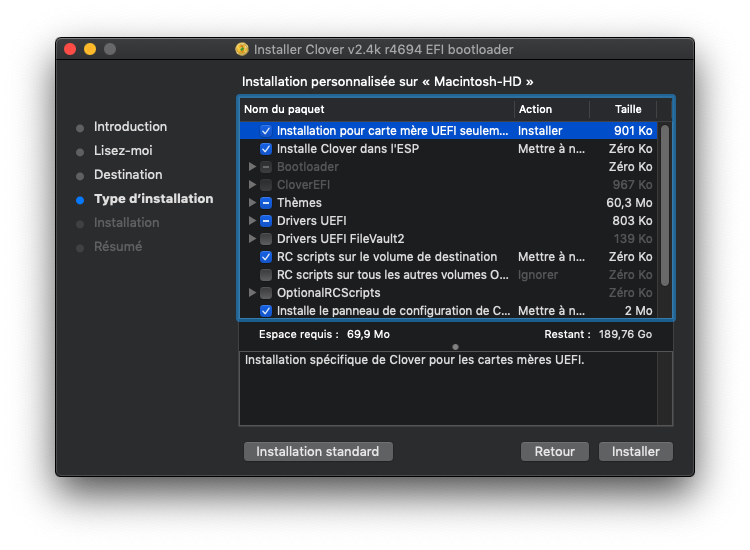Expand the CloverEFI group
The height and width of the screenshot is (550, 750).
tap(252, 185)
